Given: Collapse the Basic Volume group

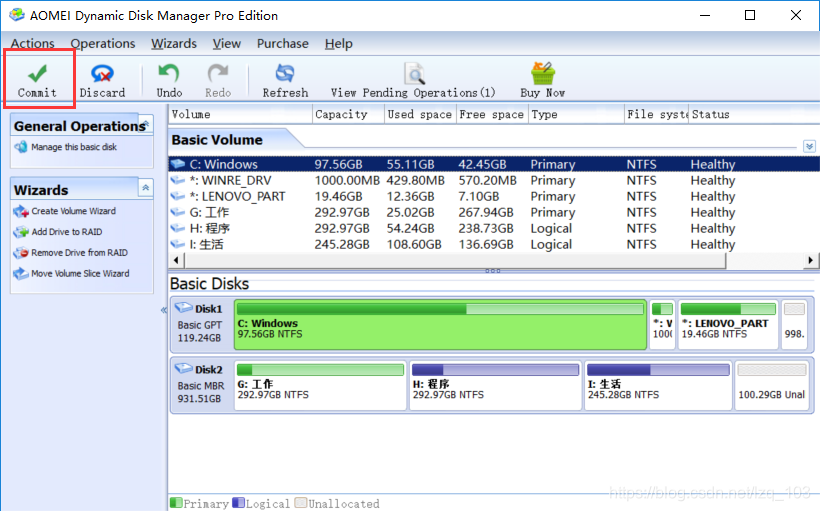Looking at the screenshot, I should (x=809, y=146).
